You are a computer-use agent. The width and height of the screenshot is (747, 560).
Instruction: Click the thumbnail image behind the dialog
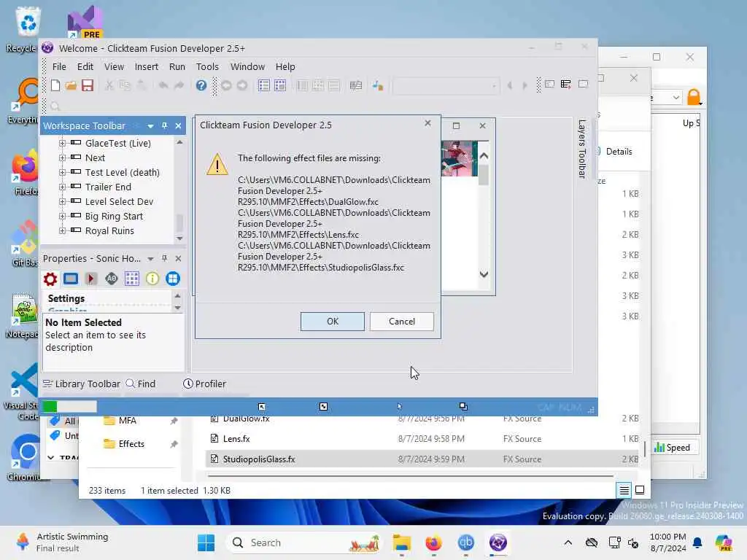coord(460,158)
